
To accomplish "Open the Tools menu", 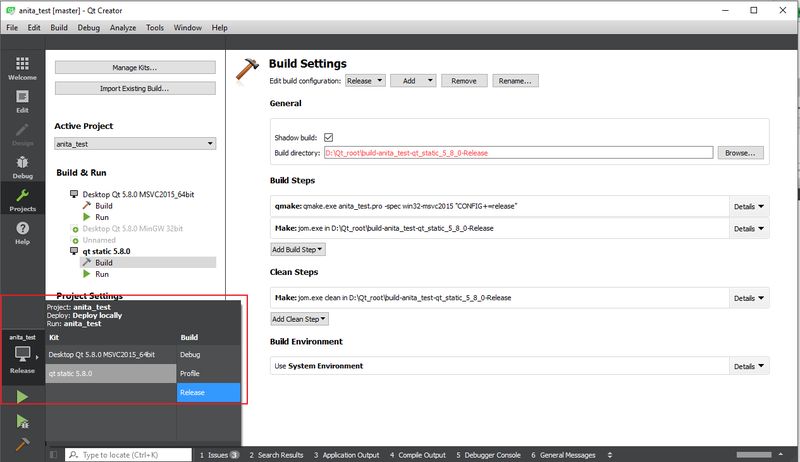I will pyautogui.click(x=155, y=28).
